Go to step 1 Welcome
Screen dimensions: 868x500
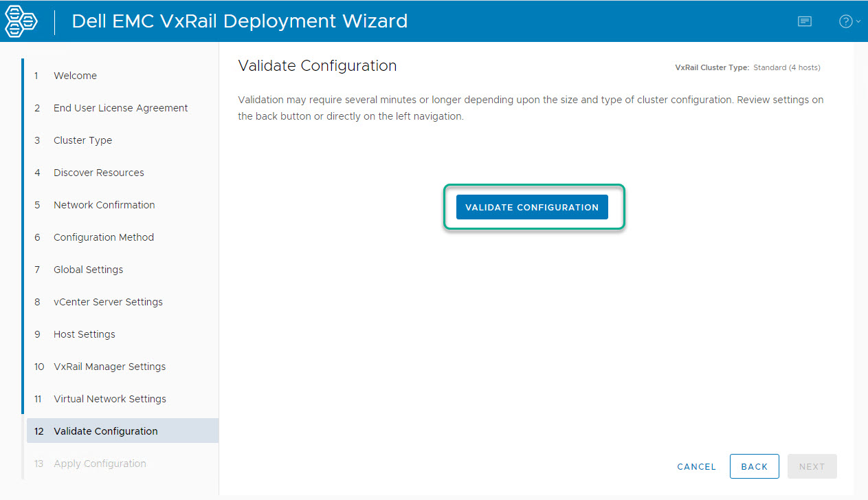click(75, 76)
